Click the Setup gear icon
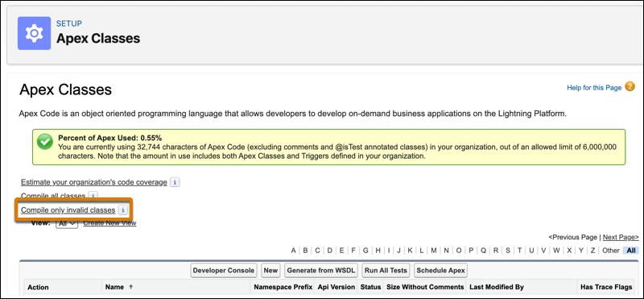 (34, 33)
